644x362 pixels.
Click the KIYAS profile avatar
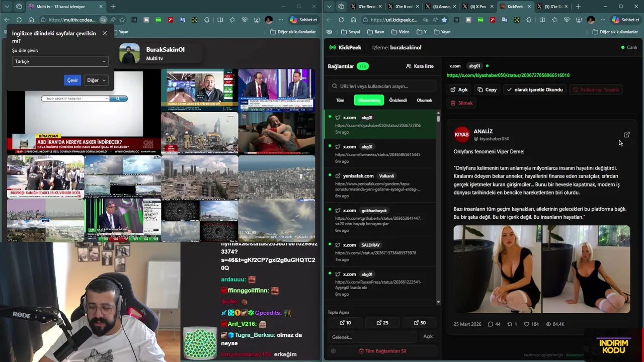[461, 134]
